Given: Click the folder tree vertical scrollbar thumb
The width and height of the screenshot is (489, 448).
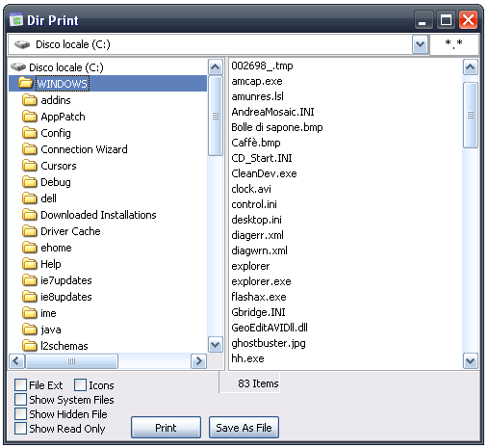Looking at the screenshot, I should coord(216,116).
